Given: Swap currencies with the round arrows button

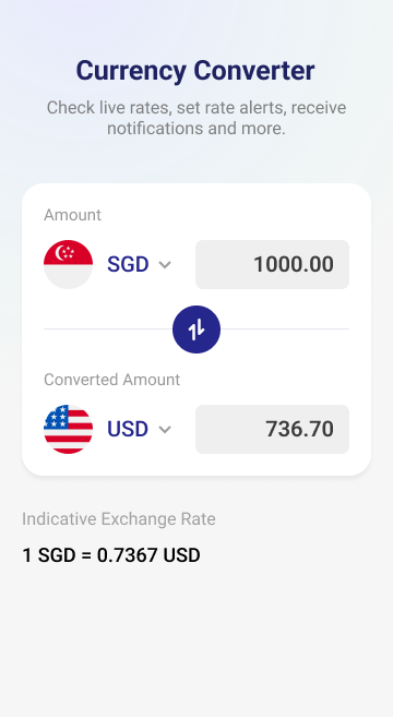Looking at the screenshot, I should 196,329.
